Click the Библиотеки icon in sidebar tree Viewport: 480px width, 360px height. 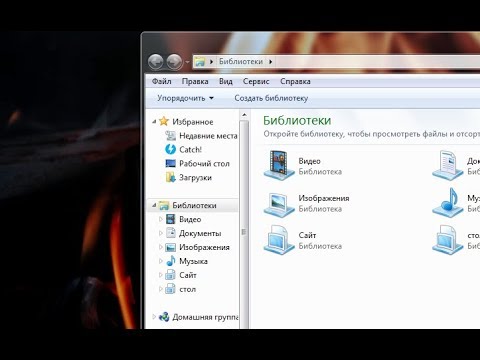[x=164, y=205]
